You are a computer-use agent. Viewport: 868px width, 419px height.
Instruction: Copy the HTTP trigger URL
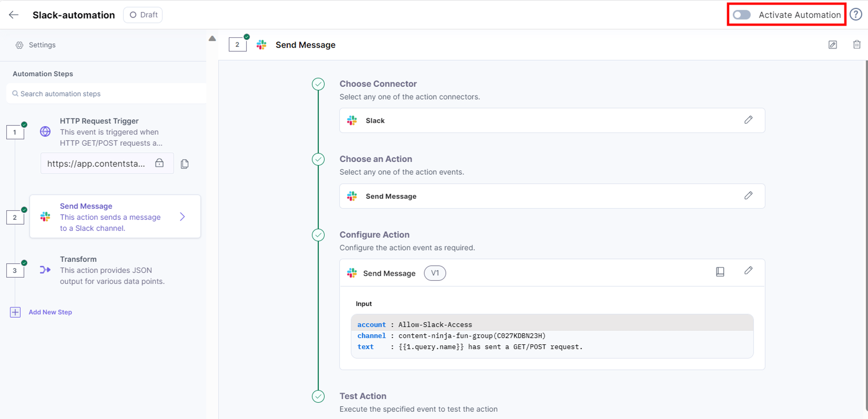coord(185,164)
